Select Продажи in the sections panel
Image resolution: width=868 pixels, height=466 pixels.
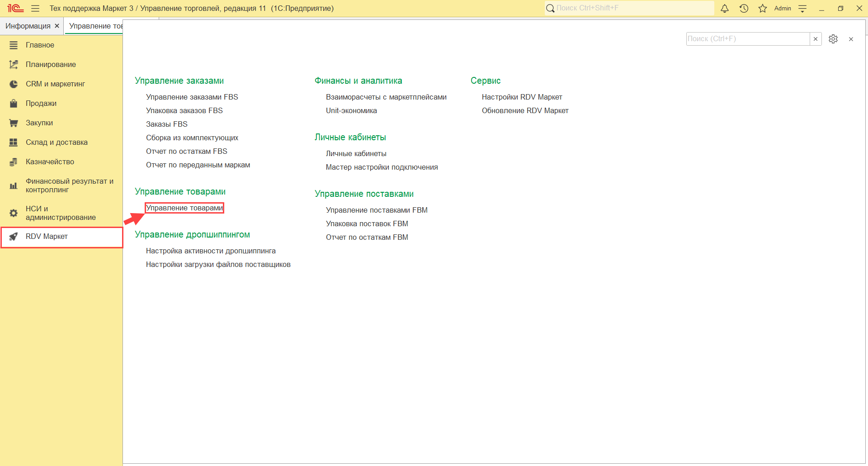point(41,104)
